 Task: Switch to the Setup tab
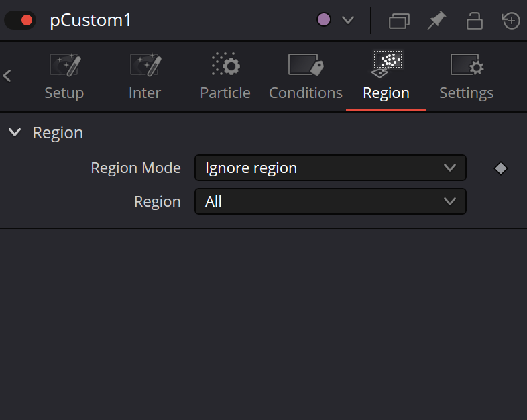[x=64, y=76]
